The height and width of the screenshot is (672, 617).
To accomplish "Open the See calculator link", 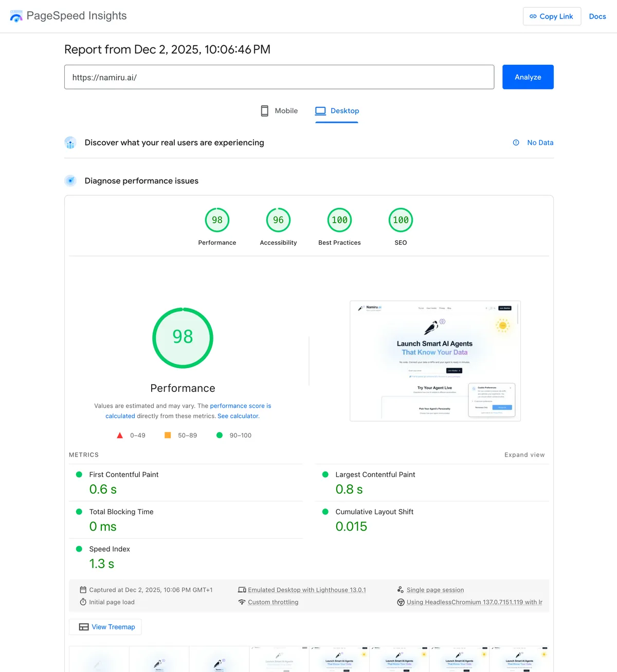I will (x=238, y=416).
